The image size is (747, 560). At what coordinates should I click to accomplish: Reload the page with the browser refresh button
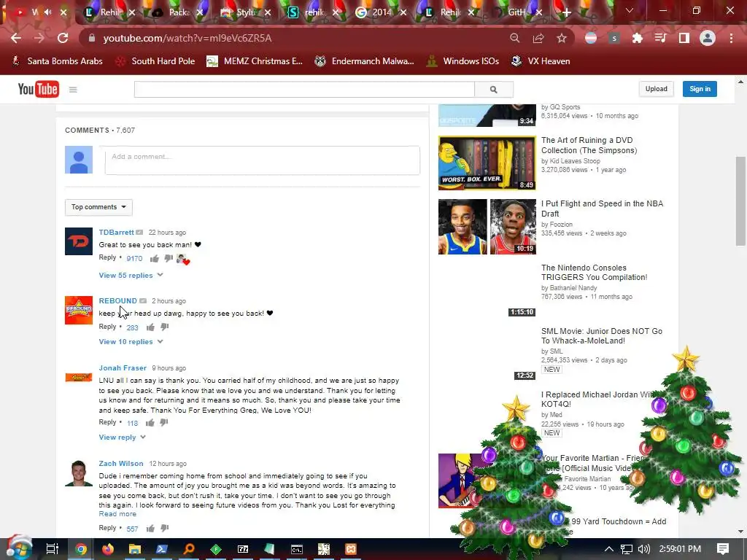click(63, 38)
